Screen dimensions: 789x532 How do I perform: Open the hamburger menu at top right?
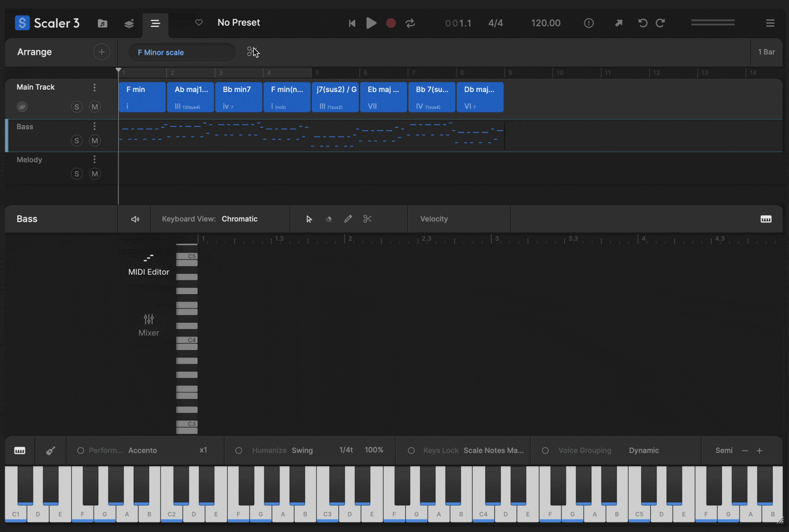770,23
